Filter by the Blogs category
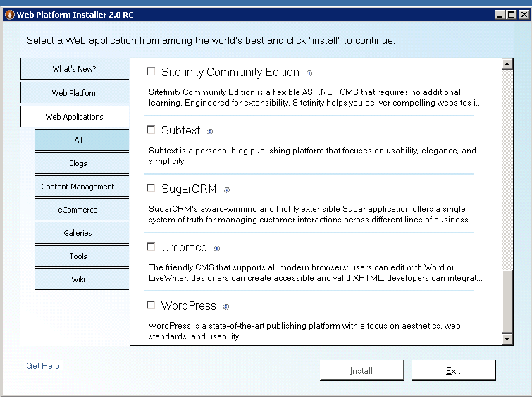The width and height of the screenshot is (532, 397). point(82,163)
